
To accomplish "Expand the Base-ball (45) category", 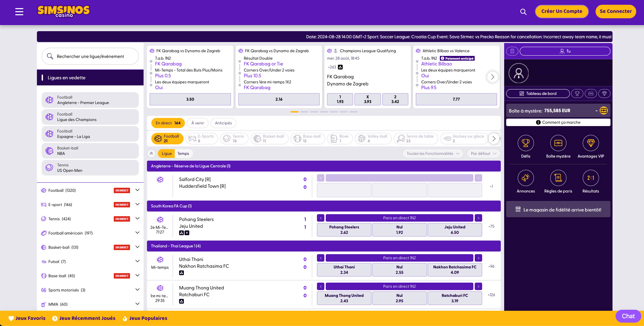I will coord(137,276).
